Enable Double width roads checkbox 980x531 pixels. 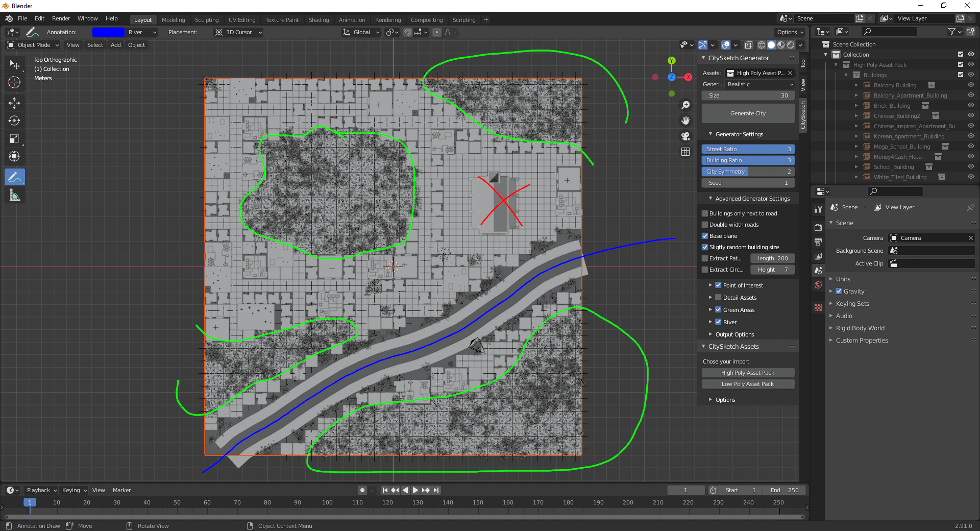pos(705,225)
